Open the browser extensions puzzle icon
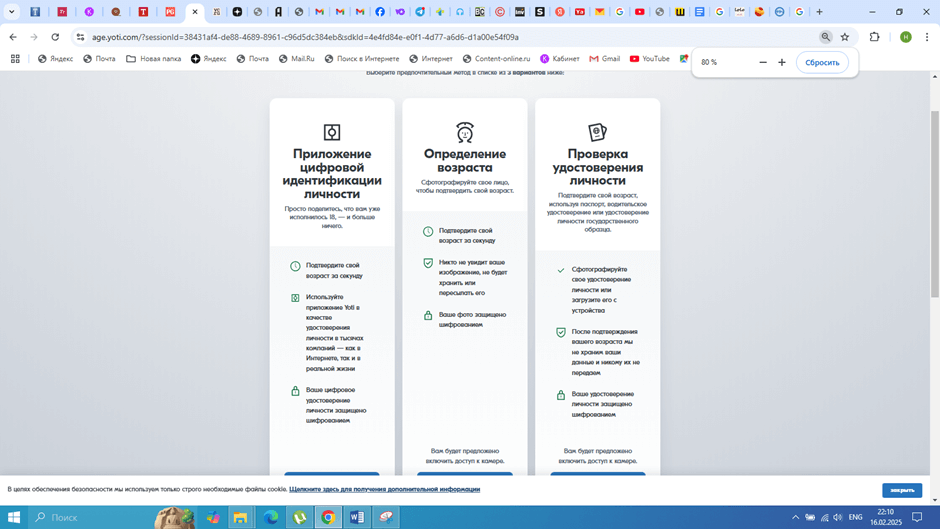This screenshot has width=940, height=529. point(874,37)
